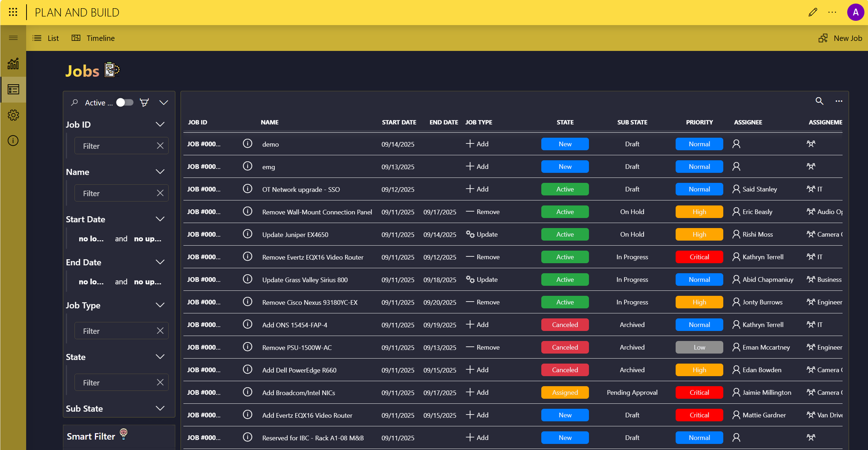Viewport: 868px width, 450px height.
Task: Switch to the Timeline tab
Action: [93, 38]
